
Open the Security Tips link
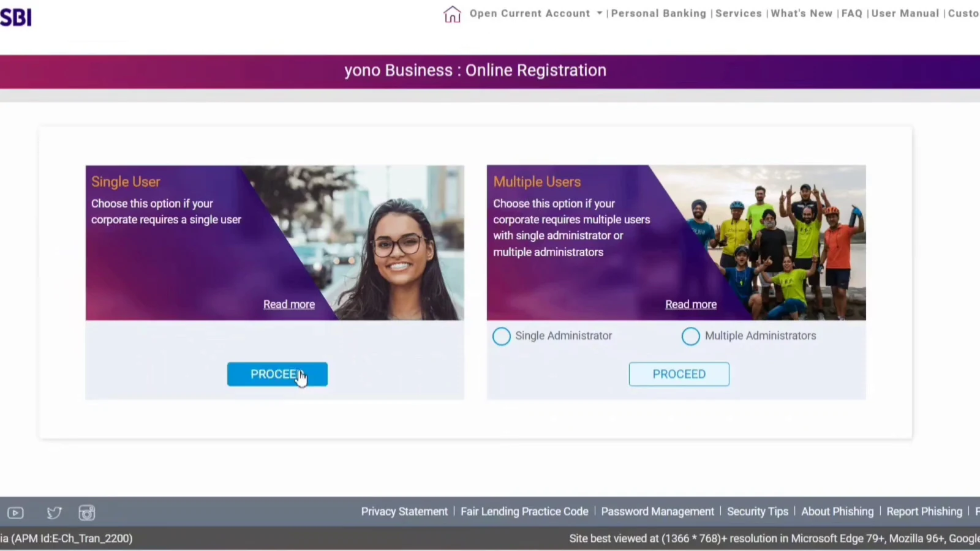point(758,512)
